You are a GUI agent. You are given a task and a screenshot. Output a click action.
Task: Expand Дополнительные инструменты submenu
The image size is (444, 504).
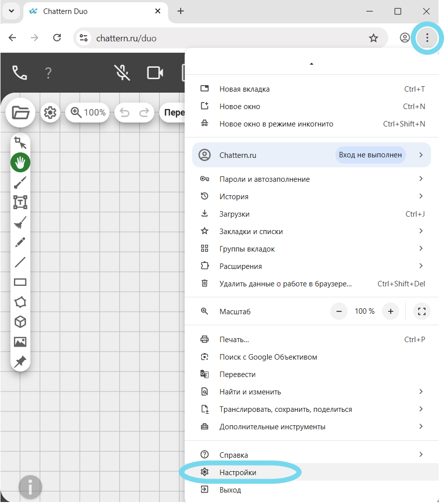[421, 427]
